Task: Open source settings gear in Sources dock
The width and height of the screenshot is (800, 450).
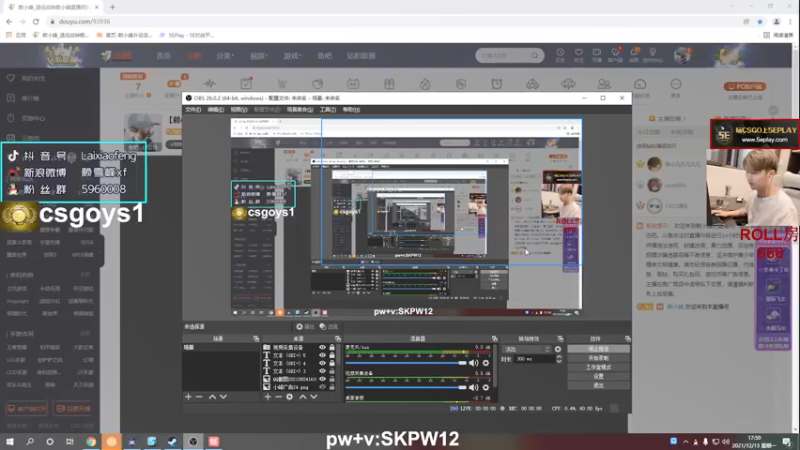Action: pyautogui.click(x=290, y=396)
